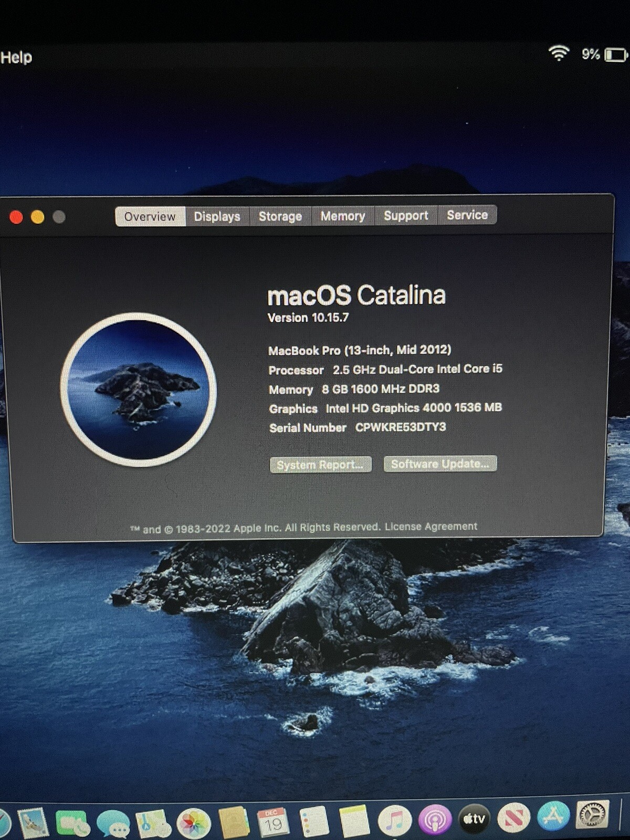Select the Overview tab
Screen dimensions: 630x840
point(150,216)
